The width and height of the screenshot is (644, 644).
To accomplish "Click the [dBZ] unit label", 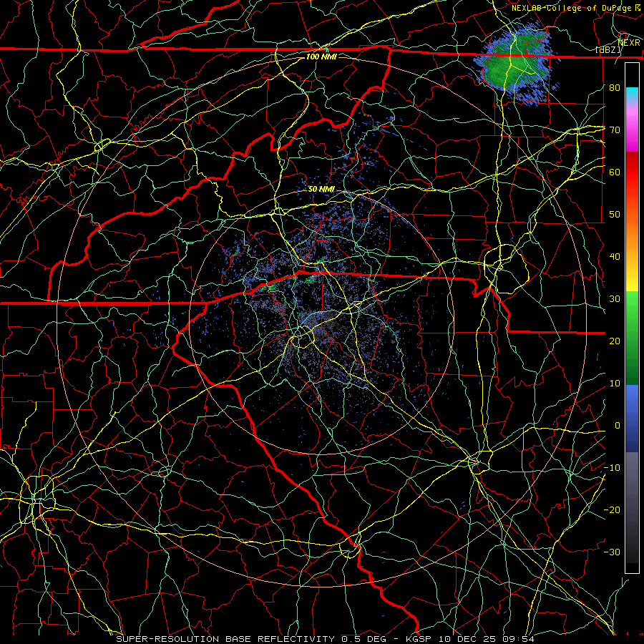I will pos(608,50).
